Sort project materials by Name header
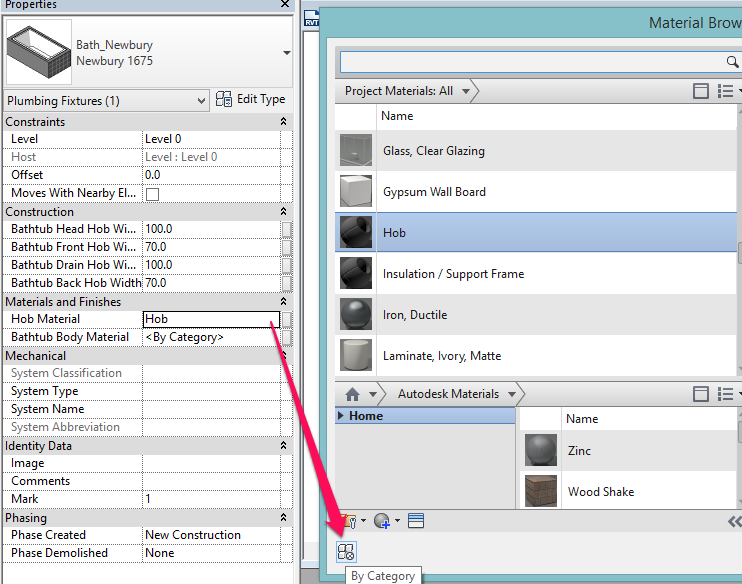This screenshot has height=584, width=742. (x=397, y=116)
